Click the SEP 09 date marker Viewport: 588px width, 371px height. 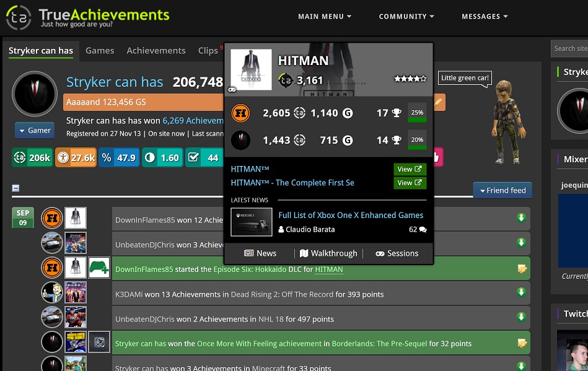tap(23, 217)
